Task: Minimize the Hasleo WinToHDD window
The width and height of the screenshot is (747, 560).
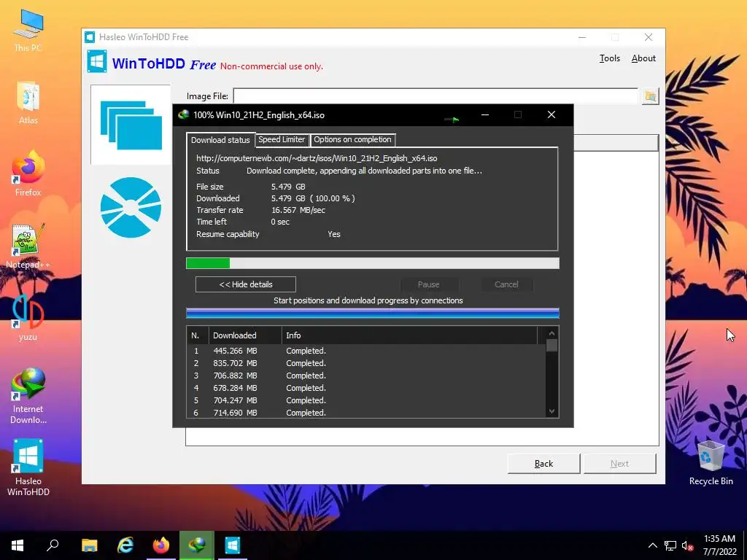Action: pyautogui.click(x=582, y=37)
